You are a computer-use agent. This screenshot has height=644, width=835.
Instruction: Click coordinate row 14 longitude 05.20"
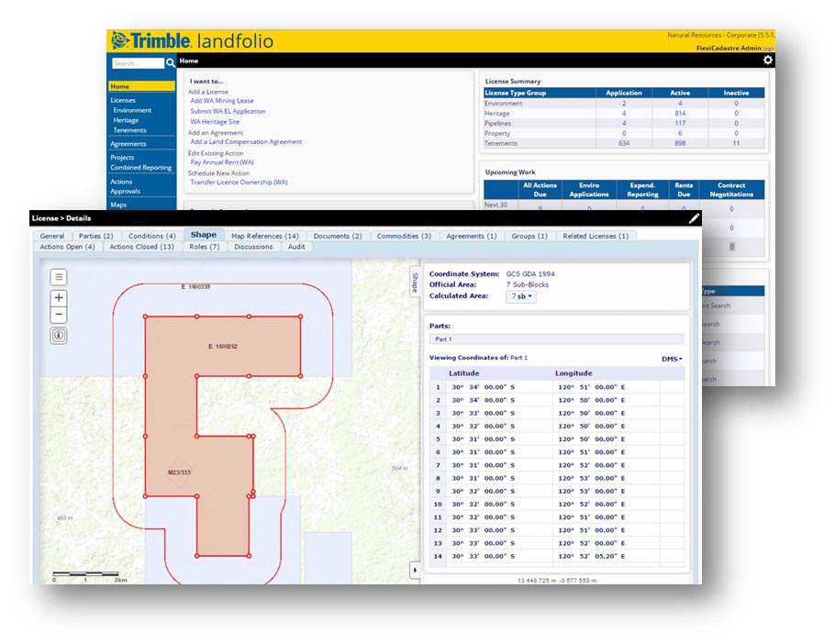click(x=592, y=556)
